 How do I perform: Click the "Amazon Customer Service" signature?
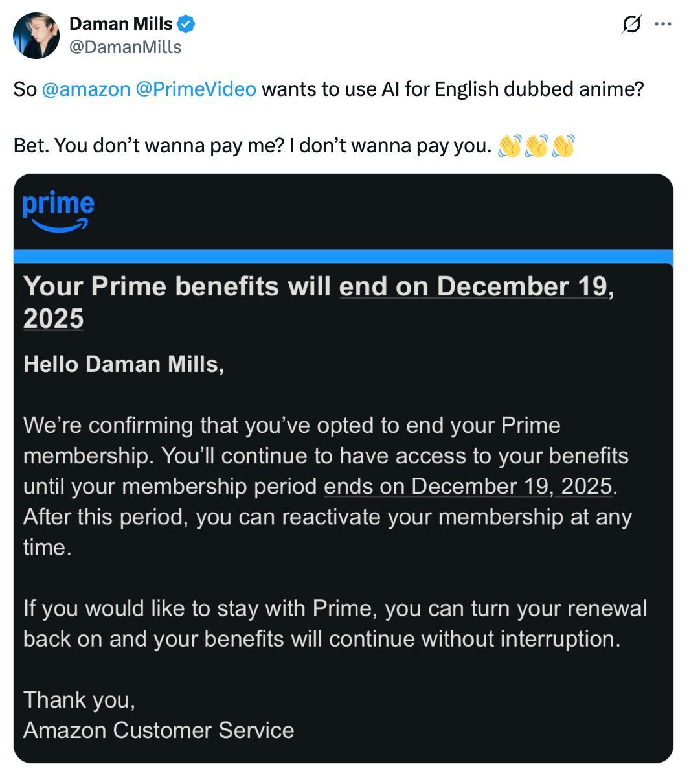(159, 730)
